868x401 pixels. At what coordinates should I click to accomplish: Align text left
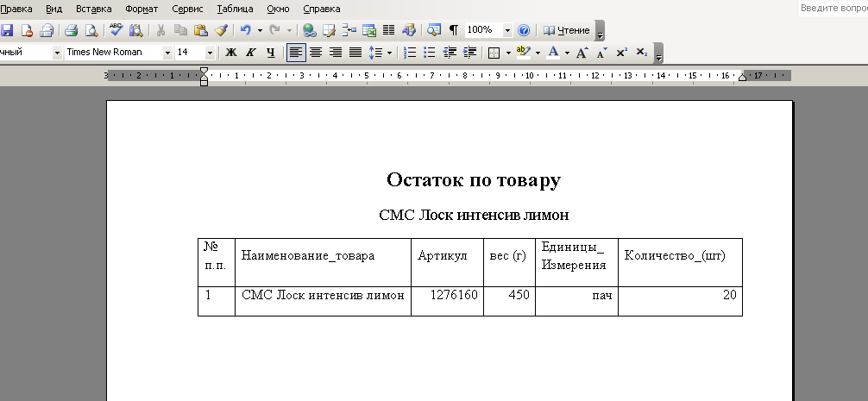coord(296,53)
